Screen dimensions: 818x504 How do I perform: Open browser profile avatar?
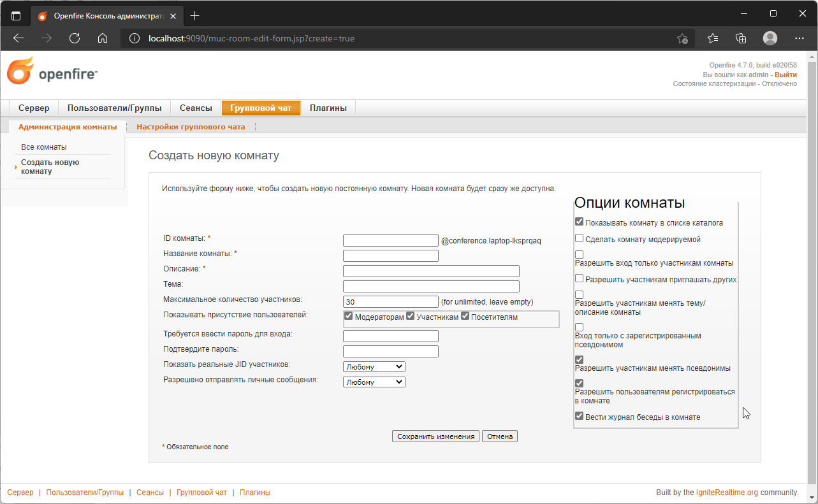coord(770,38)
